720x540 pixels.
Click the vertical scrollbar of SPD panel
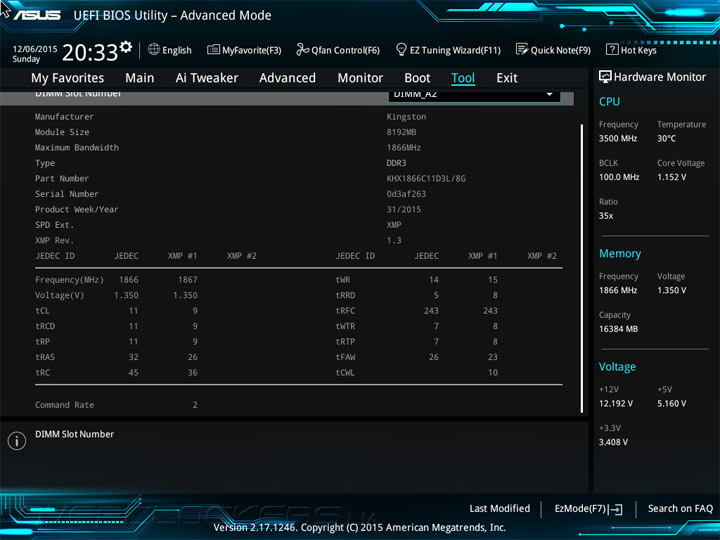click(x=582, y=268)
